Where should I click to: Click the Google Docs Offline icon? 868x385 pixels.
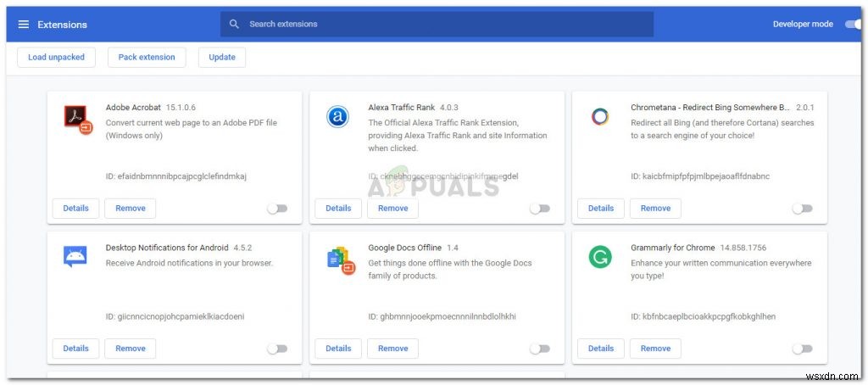coord(341,260)
